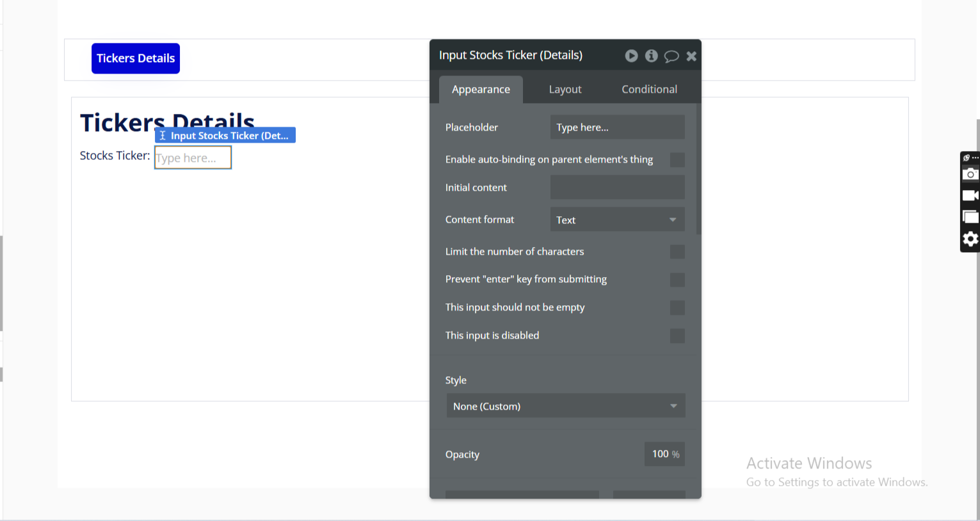Screen dimensions: 980x521
Task: Open the Content format dropdown
Action: pos(617,220)
